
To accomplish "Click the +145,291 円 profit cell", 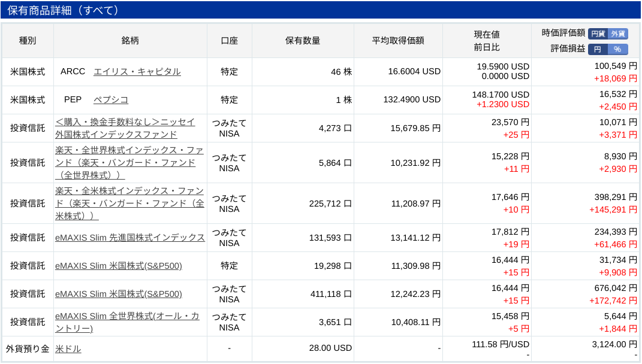I will coord(613,210).
